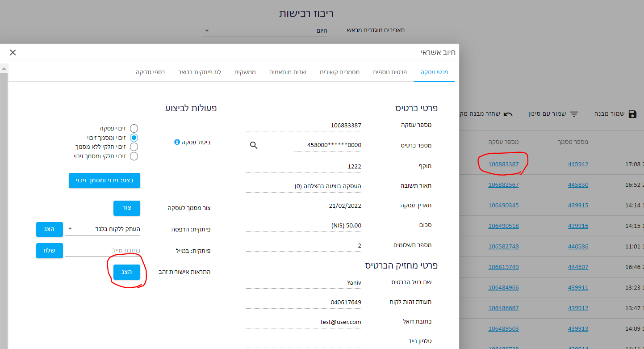Open document link 439913
This screenshot has height=349, width=644.
pyautogui.click(x=578, y=328)
